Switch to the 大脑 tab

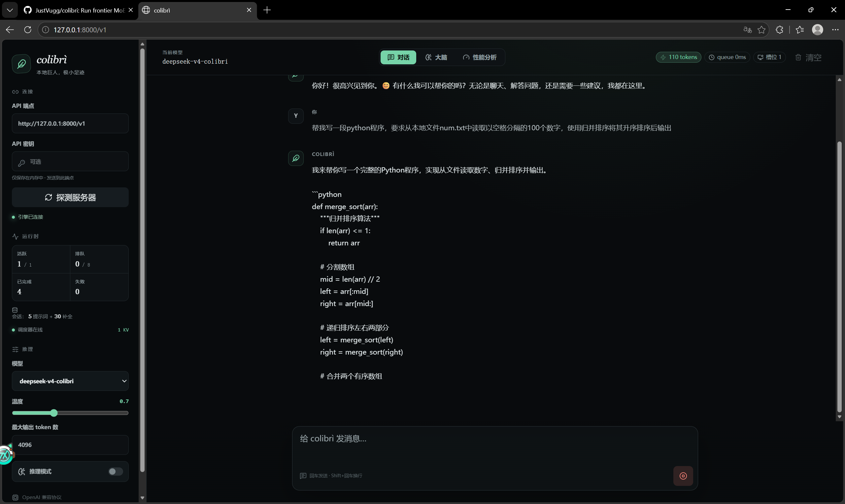tap(436, 57)
